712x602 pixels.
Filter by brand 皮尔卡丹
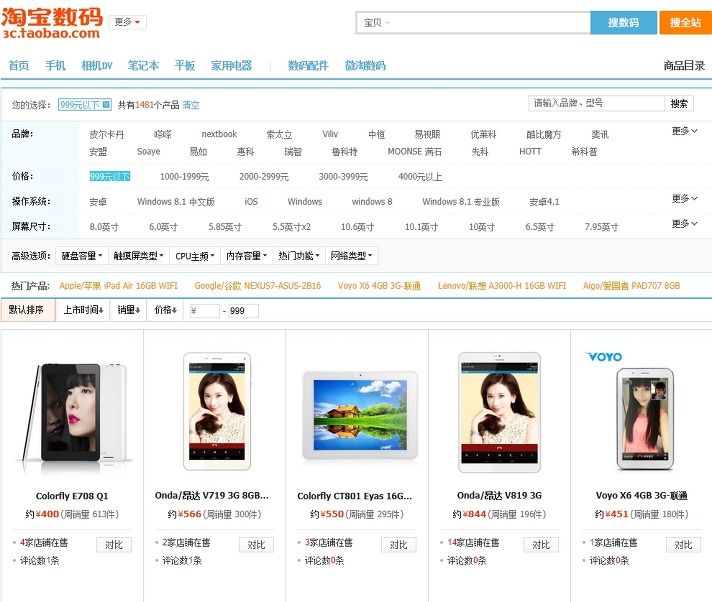pos(107,134)
